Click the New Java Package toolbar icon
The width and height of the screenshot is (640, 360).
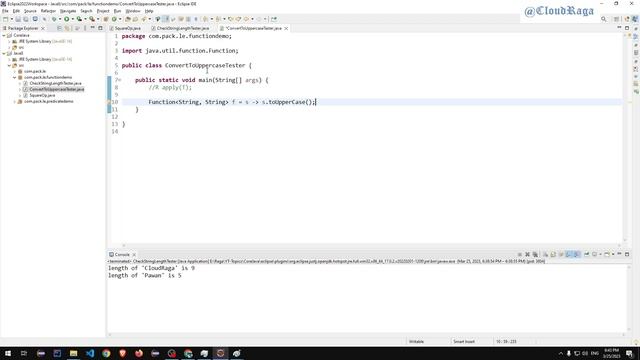pos(105,19)
